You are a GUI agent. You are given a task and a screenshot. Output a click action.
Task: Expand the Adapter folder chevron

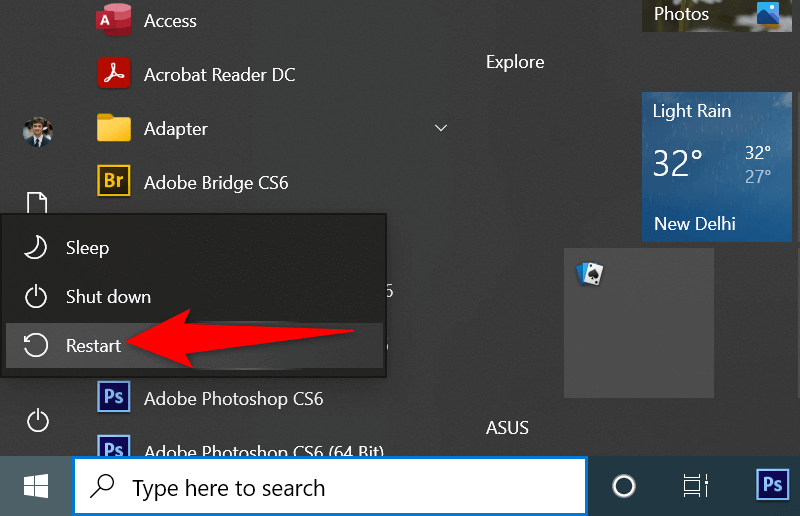pyautogui.click(x=440, y=129)
